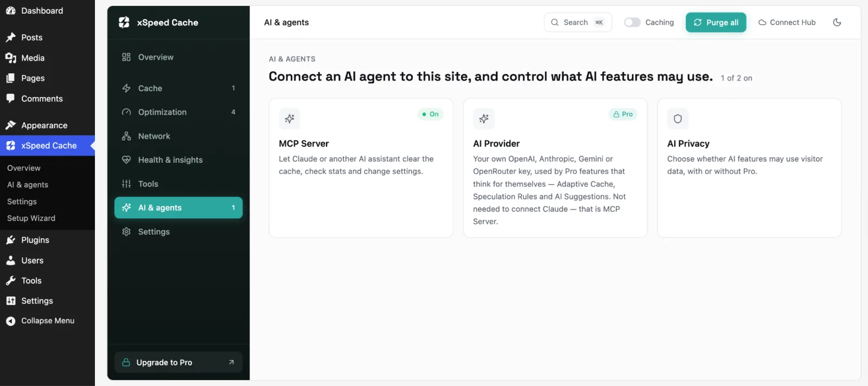Click the magnifier icon in Search box
Viewport: 868px width, 386px height.
pyautogui.click(x=554, y=22)
